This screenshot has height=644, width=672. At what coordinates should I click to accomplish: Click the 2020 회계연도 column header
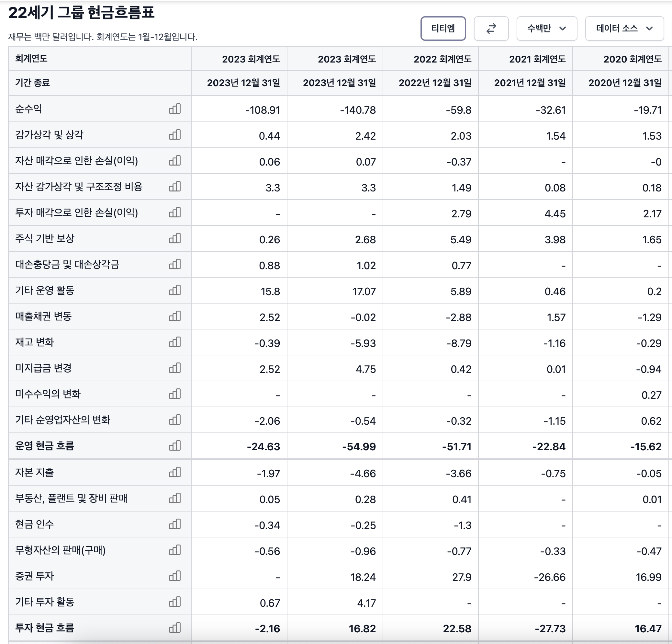pyautogui.click(x=632, y=59)
